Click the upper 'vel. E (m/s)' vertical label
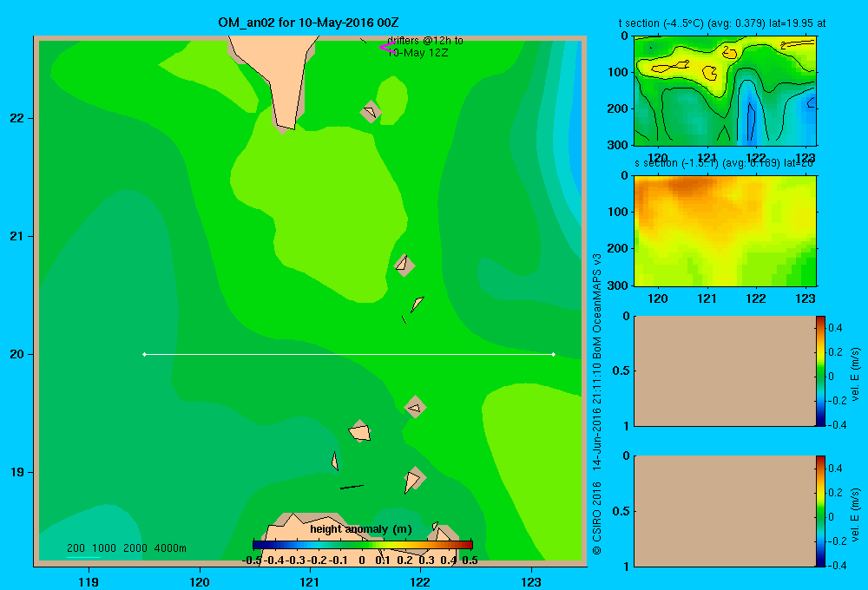Screen dimensions: 868x590 tap(855, 374)
